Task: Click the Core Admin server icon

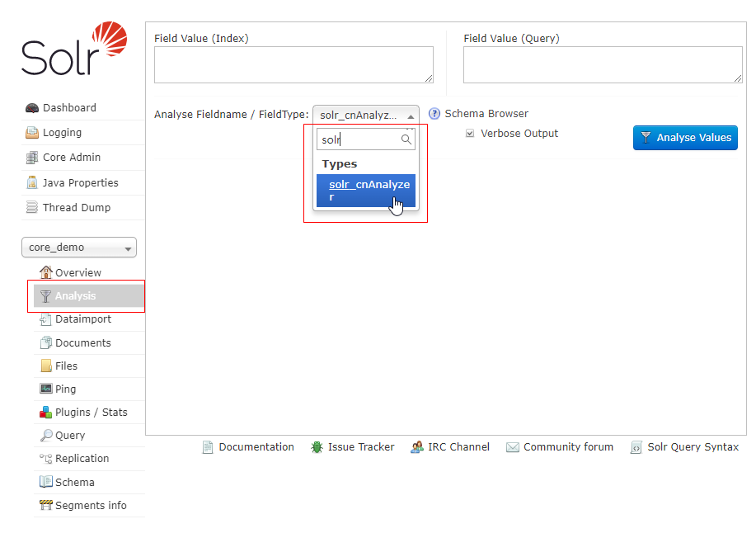Action: (32, 158)
